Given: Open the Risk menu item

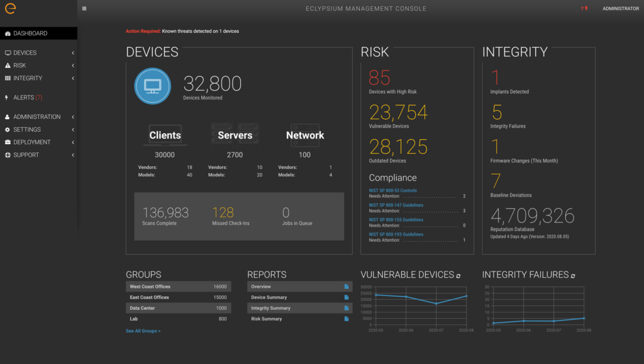Looking at the screenshot, I should (x=38, y=65).
